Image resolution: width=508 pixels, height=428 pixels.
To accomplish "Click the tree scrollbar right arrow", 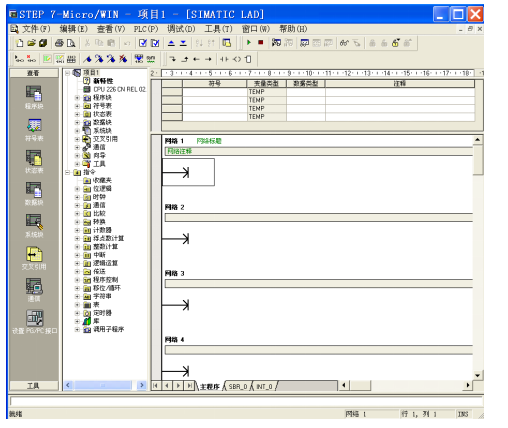I will coord(142,385).
